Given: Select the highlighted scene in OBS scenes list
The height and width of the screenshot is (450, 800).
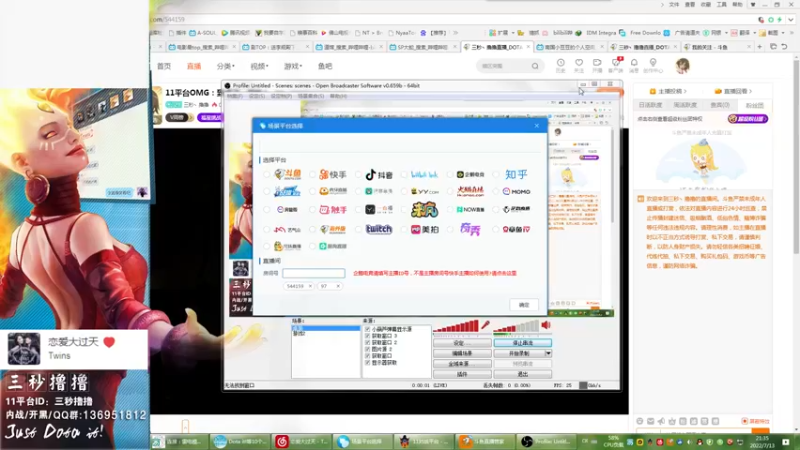Looking at the screenshot, I should click(x=326, y=328).
